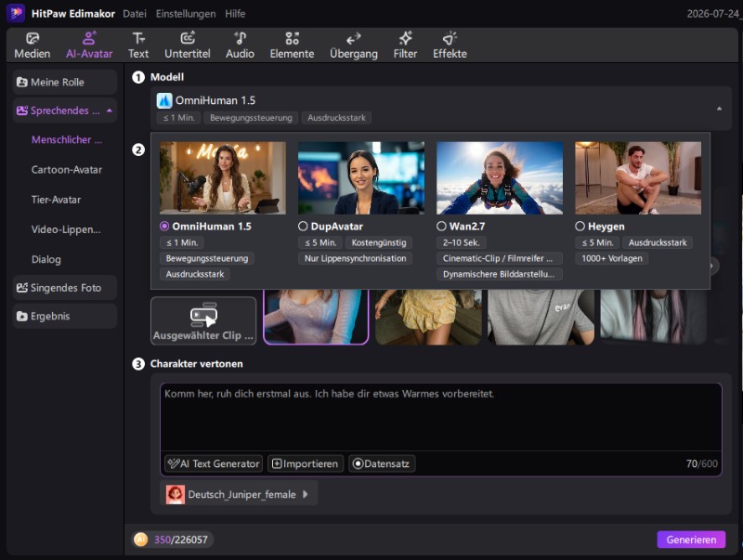This screenshot has width=743, height=560.
Task: Click the AI credits coin icon
Action: tap(141, 540)
